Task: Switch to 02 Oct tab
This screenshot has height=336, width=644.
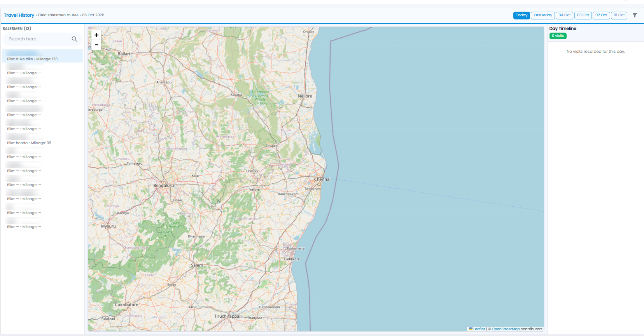Action: click(601, 15)
